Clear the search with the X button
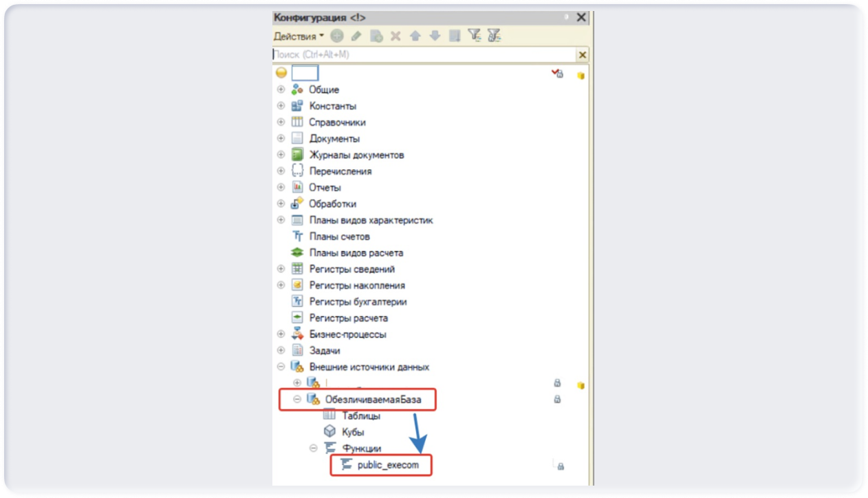The image size is (868, 498). 583,55
